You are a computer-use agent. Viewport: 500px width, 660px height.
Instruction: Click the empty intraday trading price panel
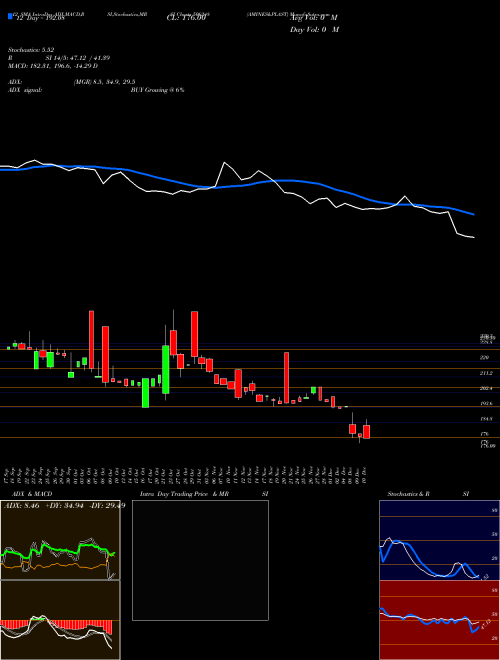point(200,560)
